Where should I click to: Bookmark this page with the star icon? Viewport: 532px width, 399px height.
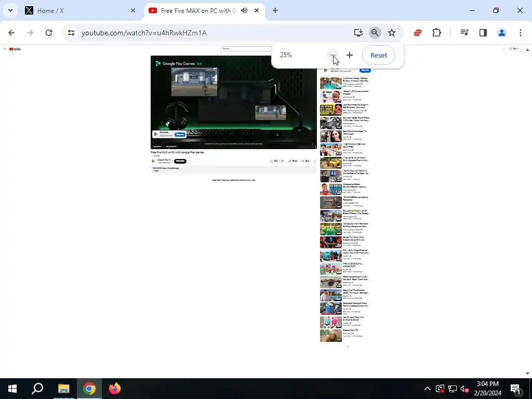[392, 33]
